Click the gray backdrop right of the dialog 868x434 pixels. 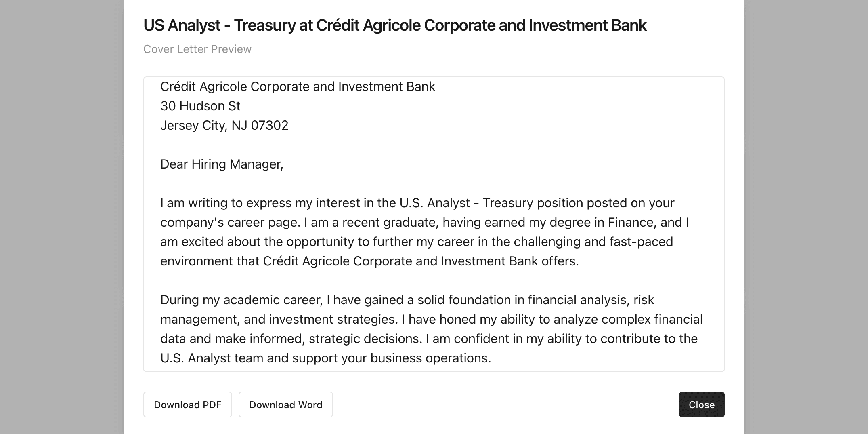tap(806, 217)
